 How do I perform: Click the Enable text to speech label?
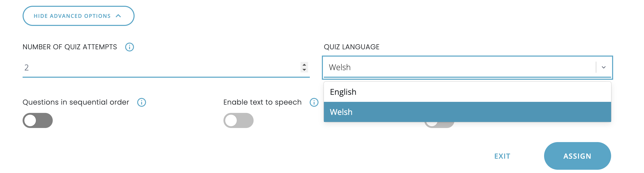[262, 102]
